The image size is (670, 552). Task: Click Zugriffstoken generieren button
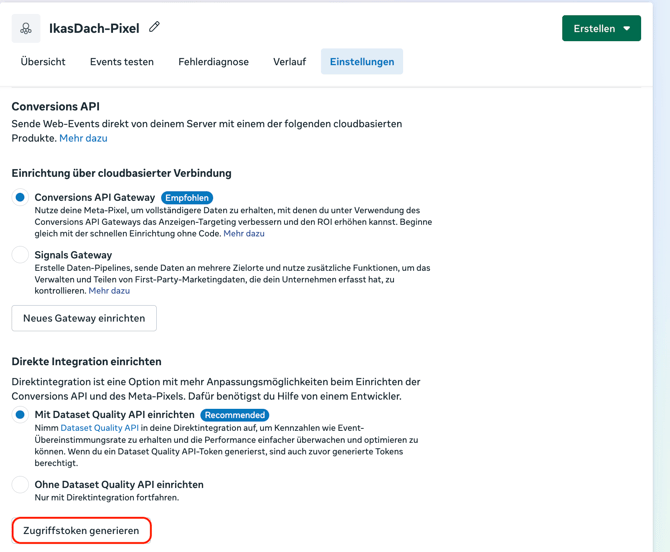click(x=81, y=531)
